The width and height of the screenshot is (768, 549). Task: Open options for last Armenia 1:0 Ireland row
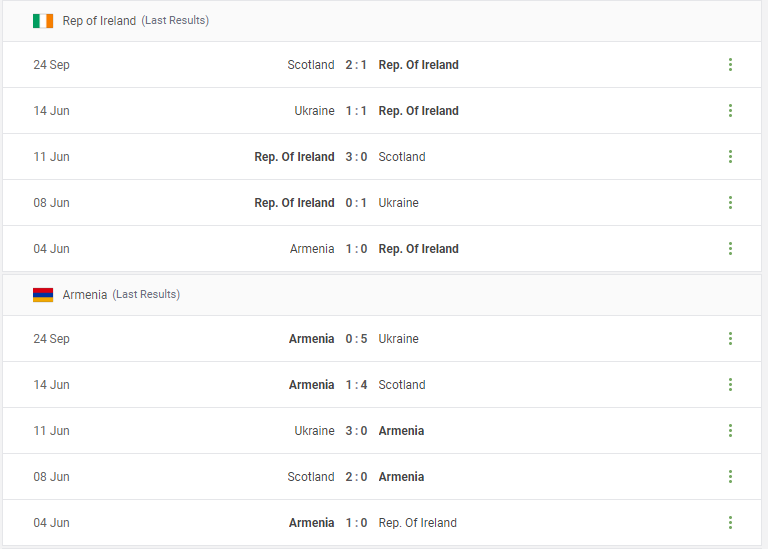tap(730, 523)
